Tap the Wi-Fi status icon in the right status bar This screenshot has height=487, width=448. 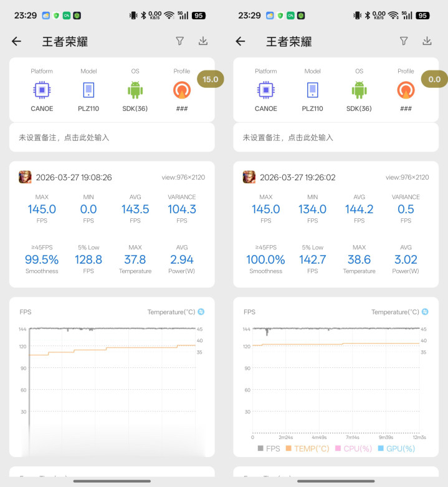point(393,15)
